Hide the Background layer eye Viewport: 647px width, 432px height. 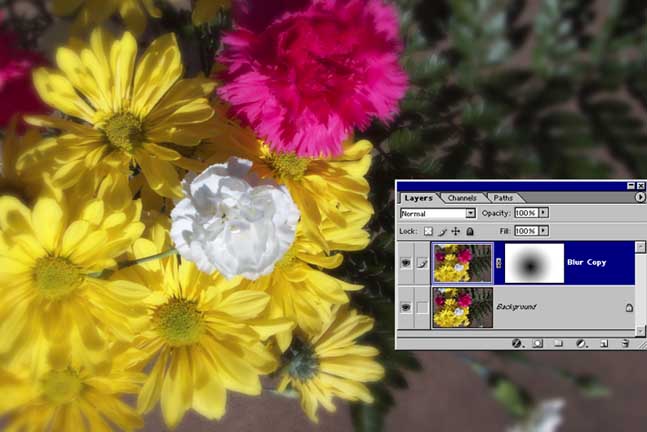click(x=406, y=307)
